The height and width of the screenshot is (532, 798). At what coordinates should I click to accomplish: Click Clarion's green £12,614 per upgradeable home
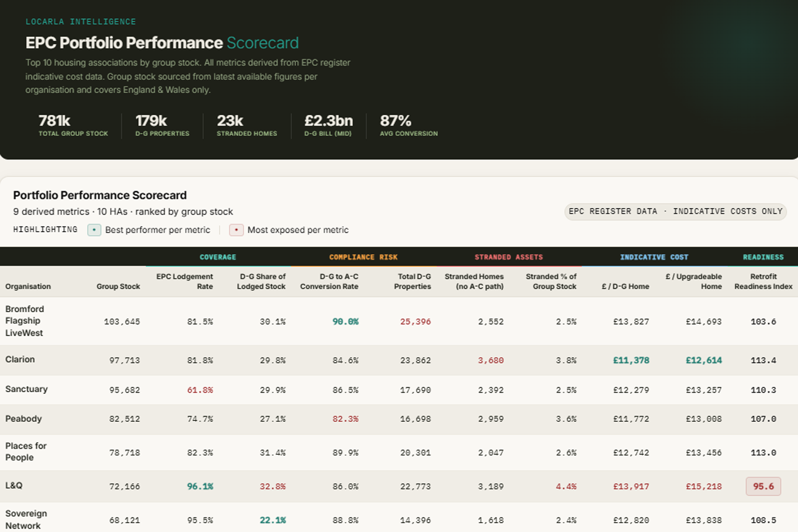click(x=704, y=361)
